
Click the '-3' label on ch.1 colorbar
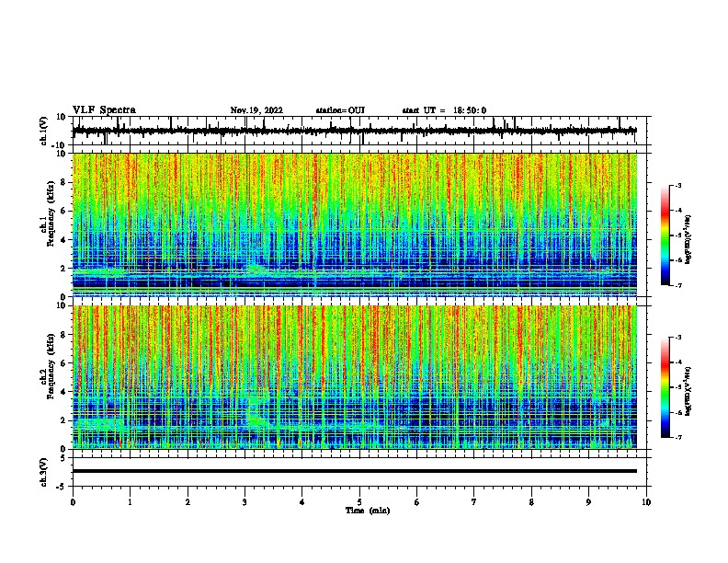(678, 186)
